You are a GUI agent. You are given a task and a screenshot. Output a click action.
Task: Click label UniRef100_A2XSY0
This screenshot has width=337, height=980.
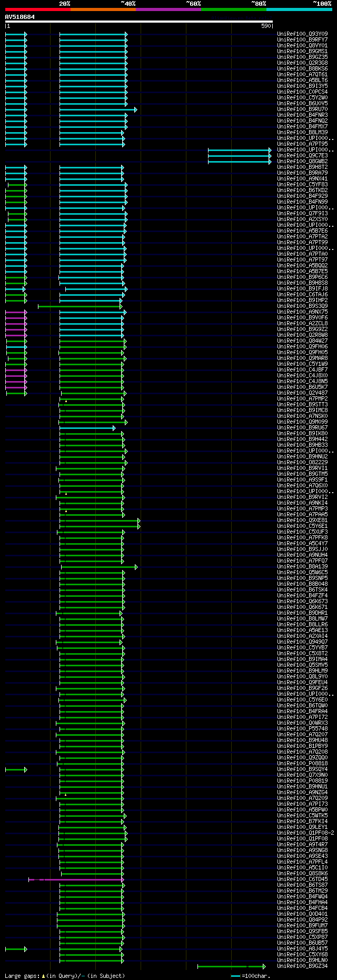[x=302, y=219]
